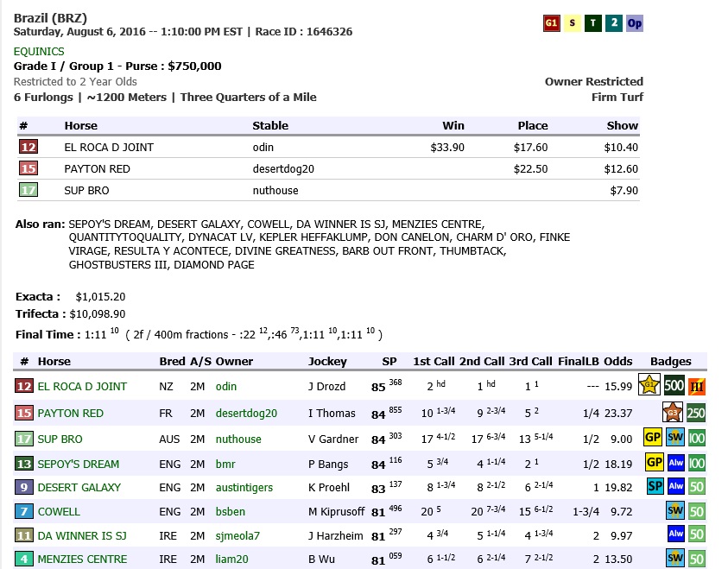728x569 pixels.
Task: View owner desertdog20's stable page
Action: coord(246,413)
